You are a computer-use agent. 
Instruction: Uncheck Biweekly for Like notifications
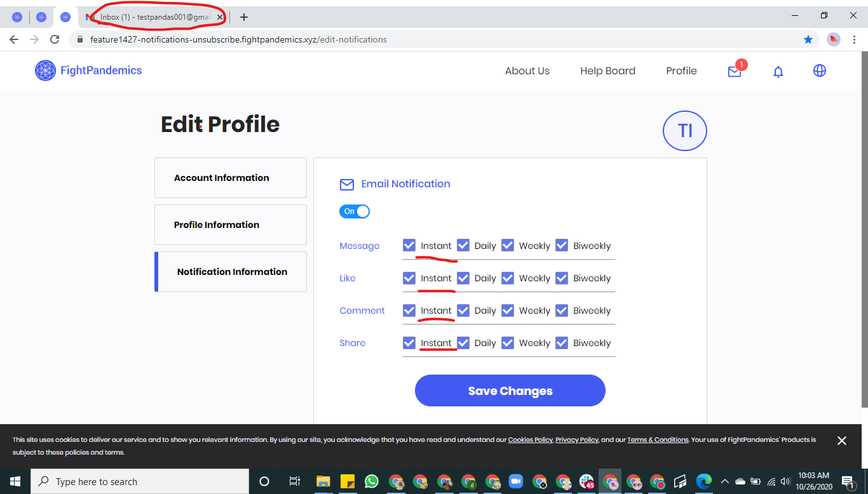tap(562, 277)
